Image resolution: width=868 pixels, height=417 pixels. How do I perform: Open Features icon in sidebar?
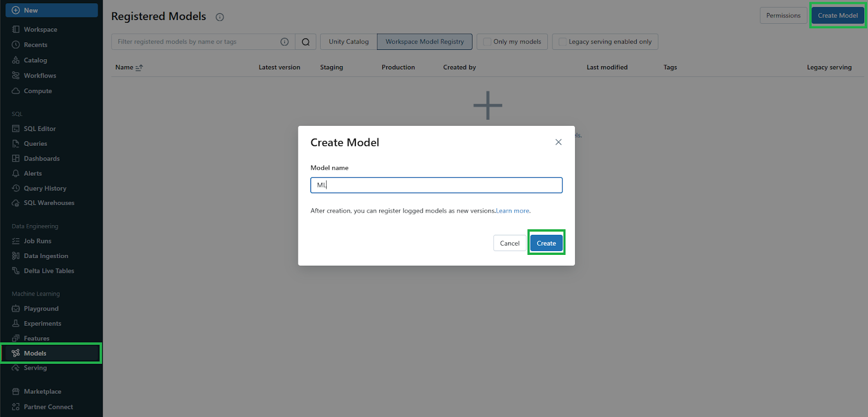tap(16, 338)
